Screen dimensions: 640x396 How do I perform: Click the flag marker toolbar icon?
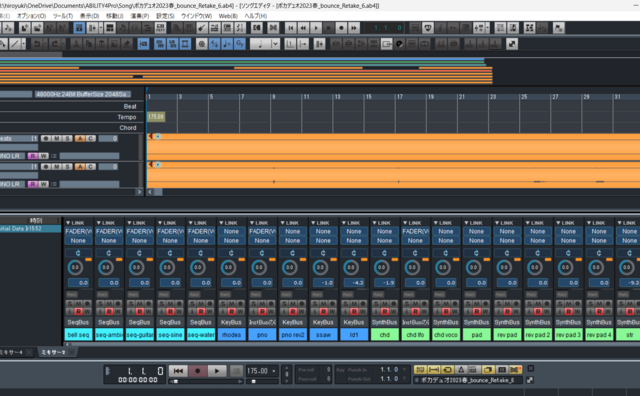point(558,28)
